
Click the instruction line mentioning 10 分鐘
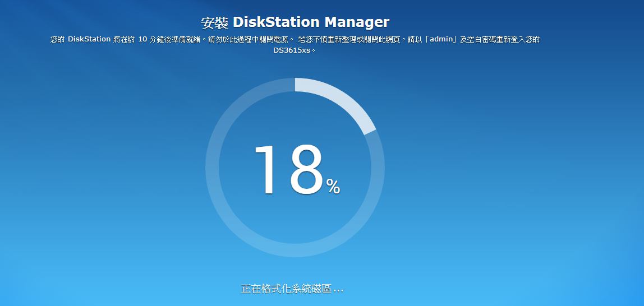295,40
